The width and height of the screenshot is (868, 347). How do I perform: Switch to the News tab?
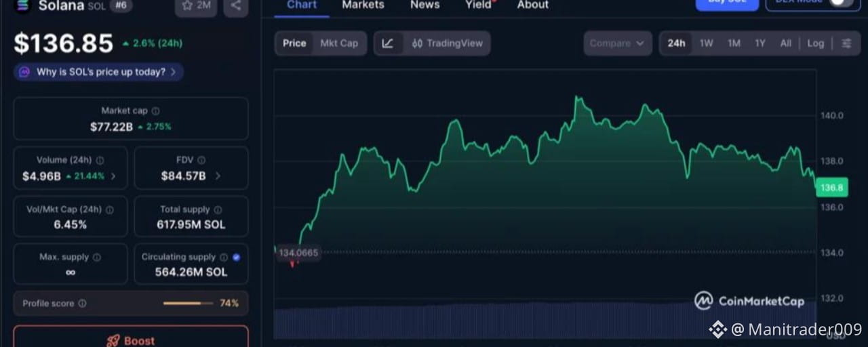425,5
